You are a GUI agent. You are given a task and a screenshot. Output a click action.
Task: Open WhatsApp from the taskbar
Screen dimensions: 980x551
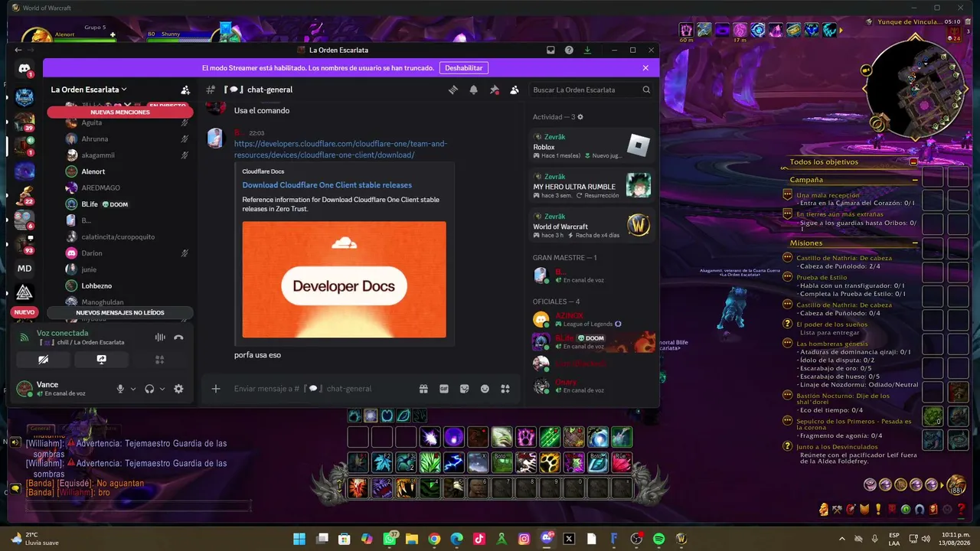[x=390, y=539]
